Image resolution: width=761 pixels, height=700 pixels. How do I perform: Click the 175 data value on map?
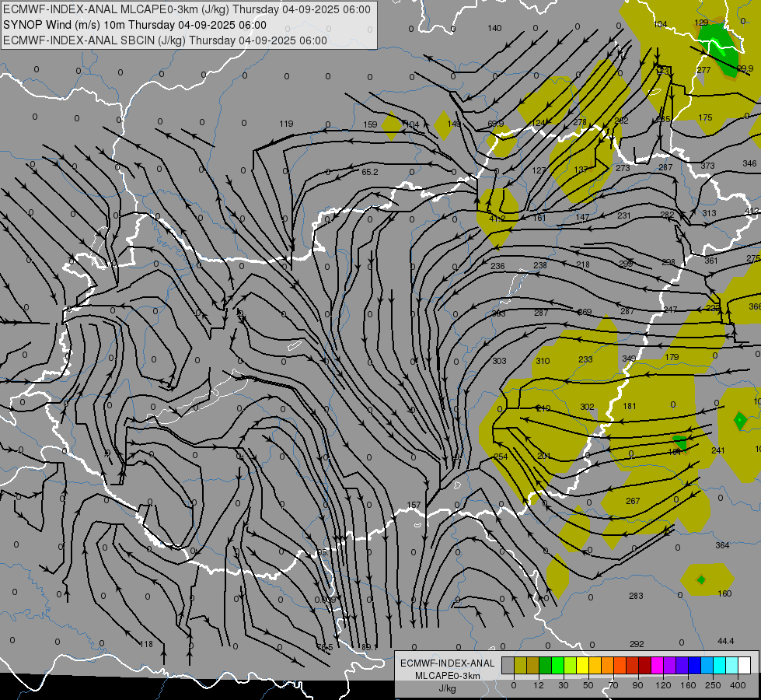tap(705, 117)
